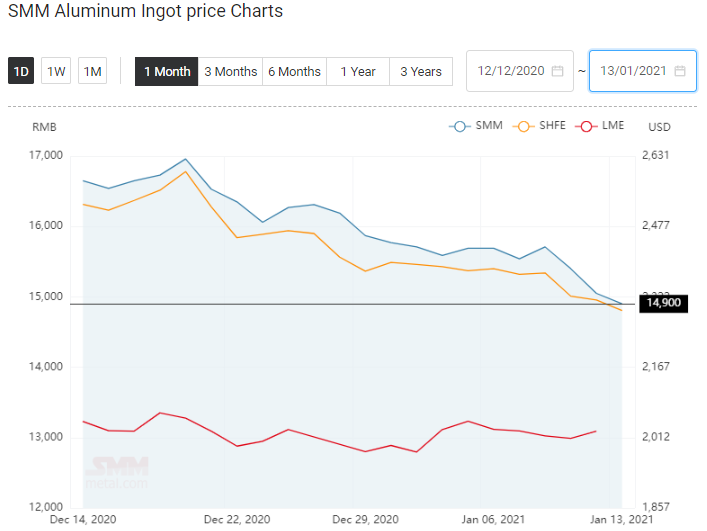Image resolution: width=707 pixels, height=531 pixels.
Task: Edit the end date field 13/01/2021
Action: point(643,71)
